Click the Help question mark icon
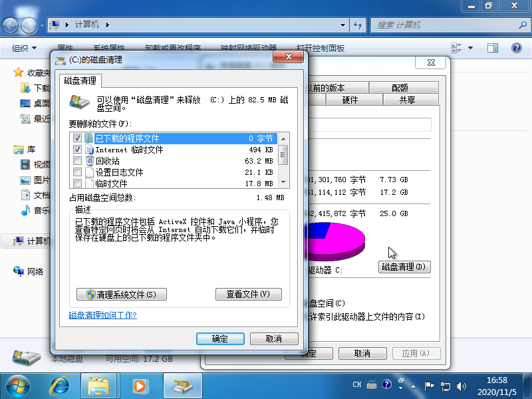Viewport: 532px width, 399px height. point(516,47)
